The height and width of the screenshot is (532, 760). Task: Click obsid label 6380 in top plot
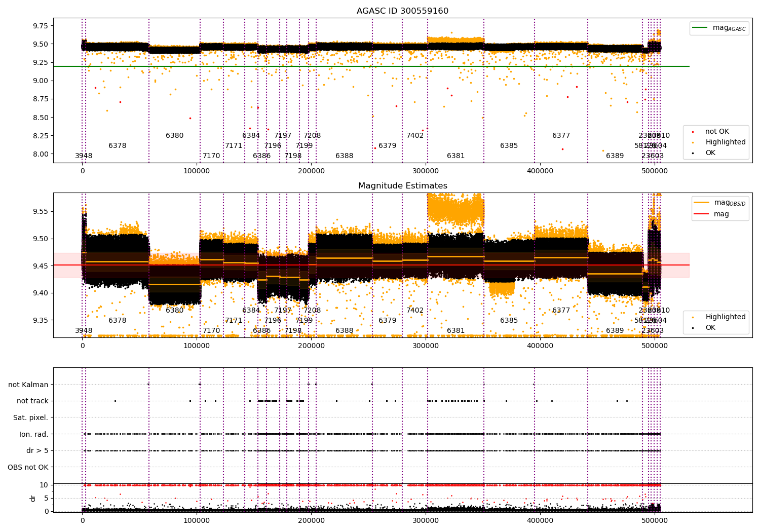(175, 136)
